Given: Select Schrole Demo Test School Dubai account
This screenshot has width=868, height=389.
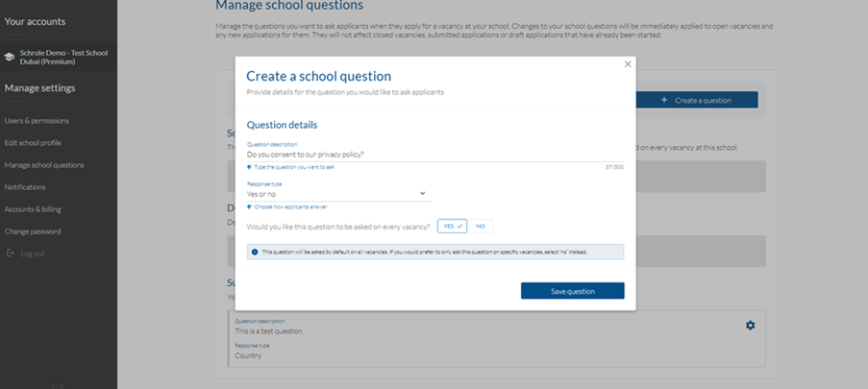Looking at the screenshot, I should click(x=58, y=57).
